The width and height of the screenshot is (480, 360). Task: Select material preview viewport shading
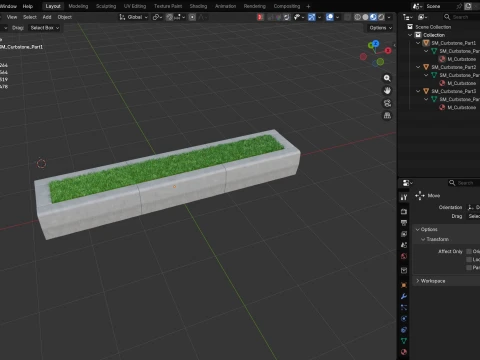click(373, 17)
